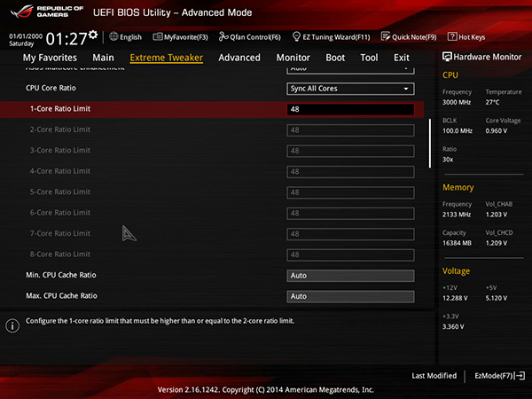Click memory frequency 2133 MHz

pyautogui.click(x=457, y=215)
